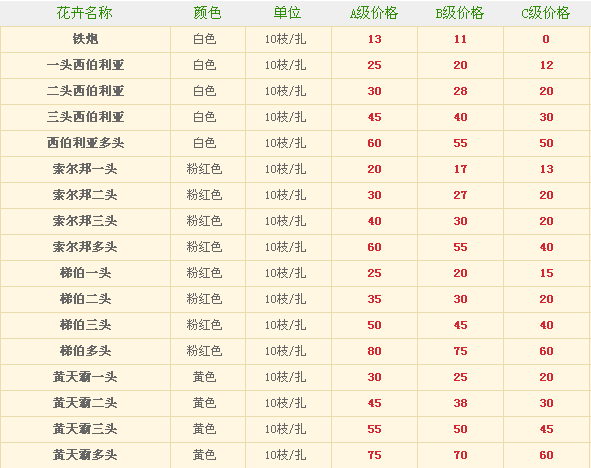Select the 三头西伯利亚 flower name
591x468 pixels.
(x=86, y=117)
